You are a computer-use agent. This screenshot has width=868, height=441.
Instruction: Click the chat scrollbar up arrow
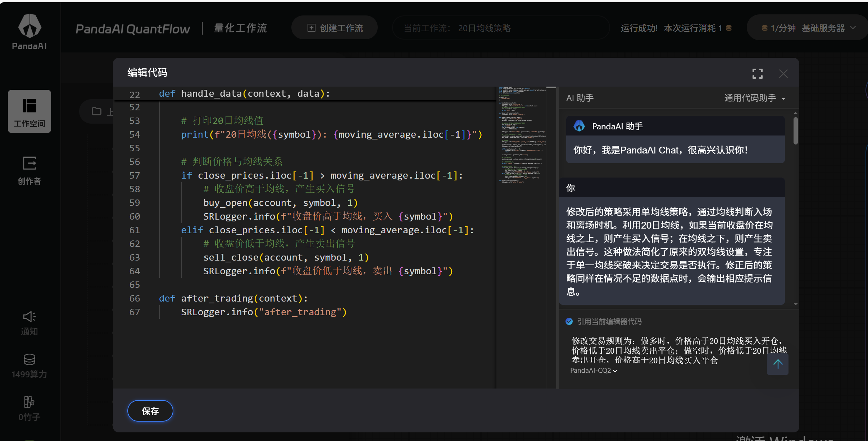[x=795, y=113]
